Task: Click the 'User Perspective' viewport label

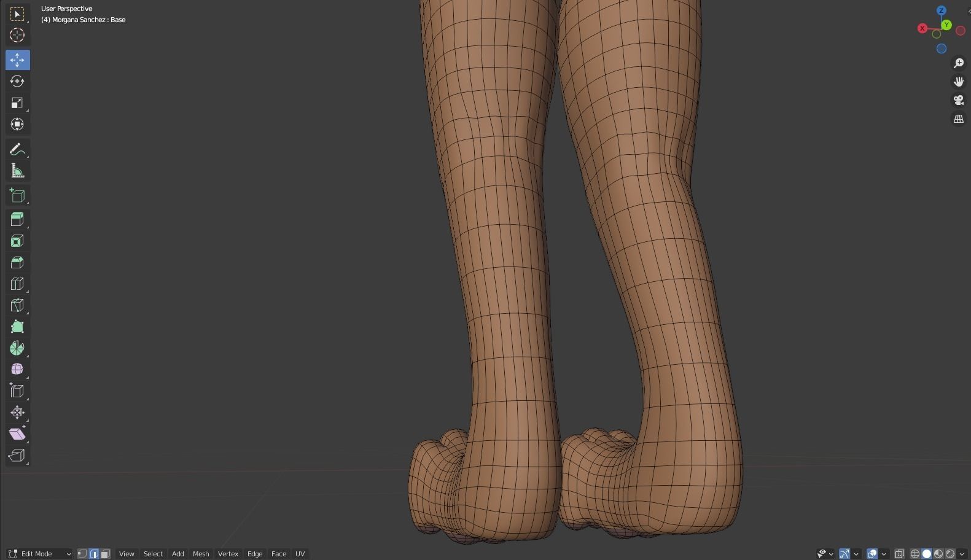Action: (x=66, y=9)
